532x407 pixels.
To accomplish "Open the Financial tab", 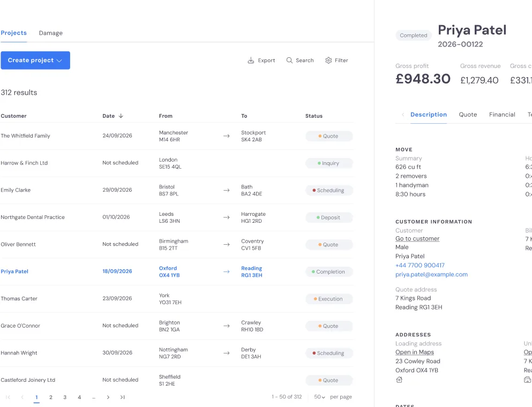I will tap(502, 115).
